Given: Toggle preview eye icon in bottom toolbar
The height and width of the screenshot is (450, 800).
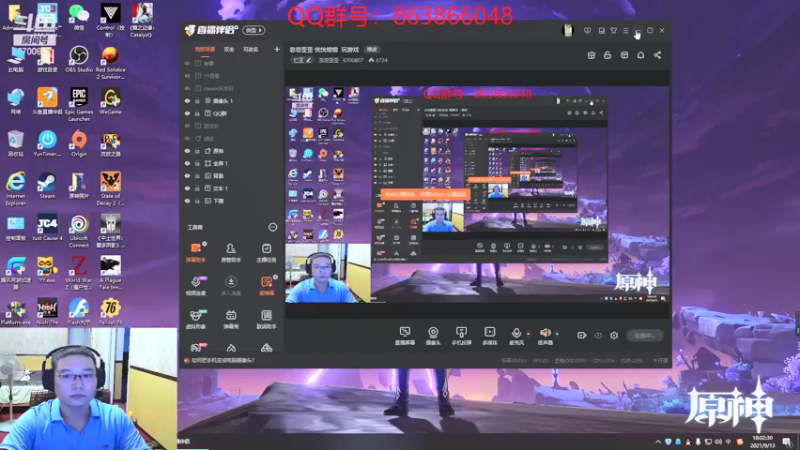Looking at the screenshot, I should pyautogui.click(x=598, y=335).
